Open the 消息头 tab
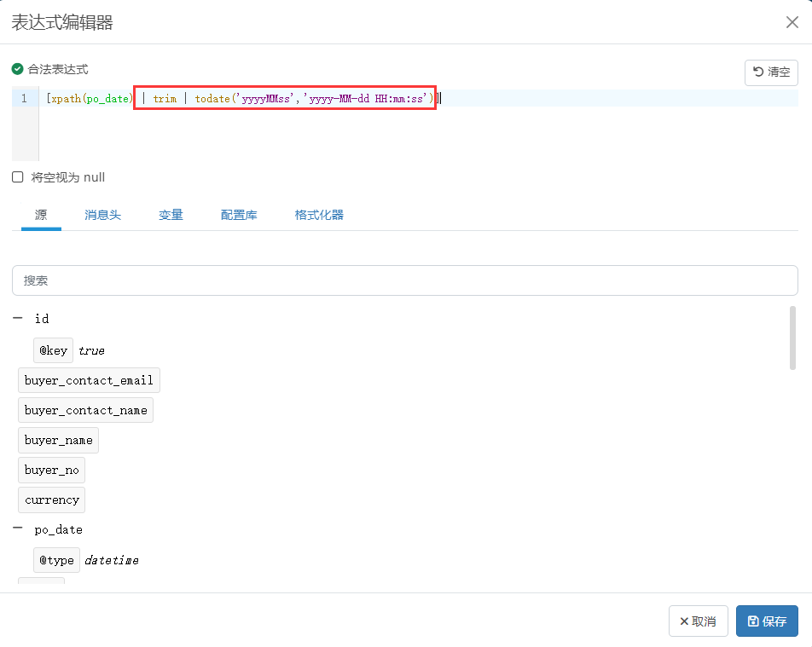This screenshot has height=647, width=812. click(x=102, y=215)
